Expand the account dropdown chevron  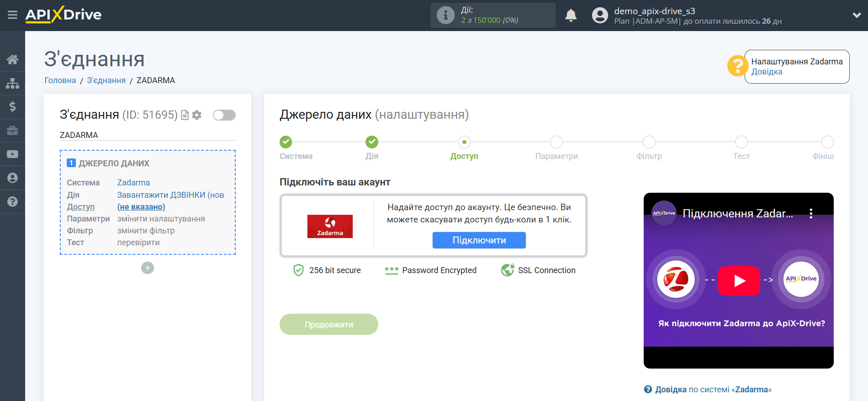click(x=857, y=15)
